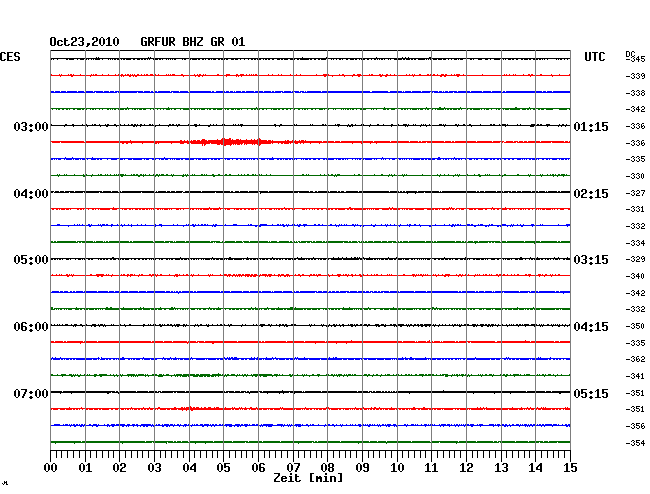Select the DC offset value -345
Viewport: 650px width, 494px height.
point(635,59)
